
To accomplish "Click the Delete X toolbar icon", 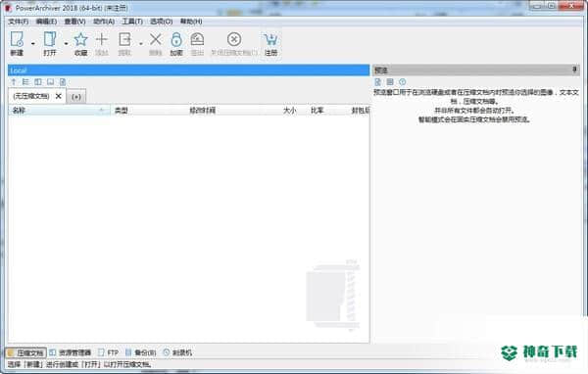I will click(155, 39).
